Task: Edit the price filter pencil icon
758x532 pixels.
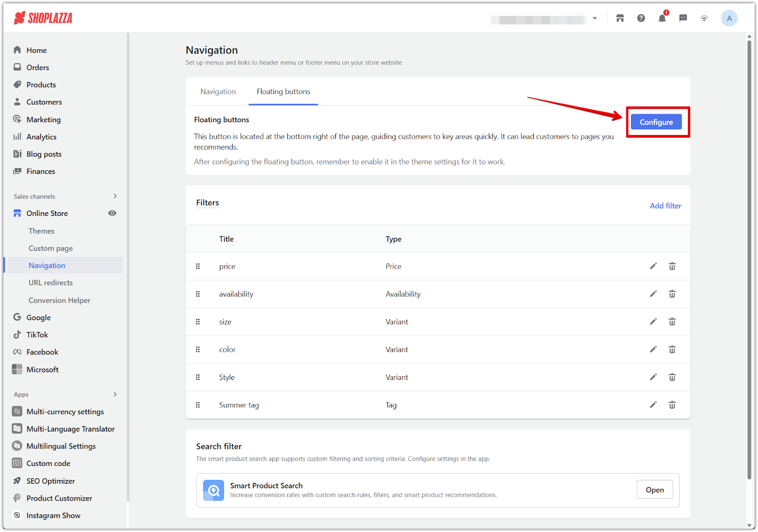Action: pos(653,266)
